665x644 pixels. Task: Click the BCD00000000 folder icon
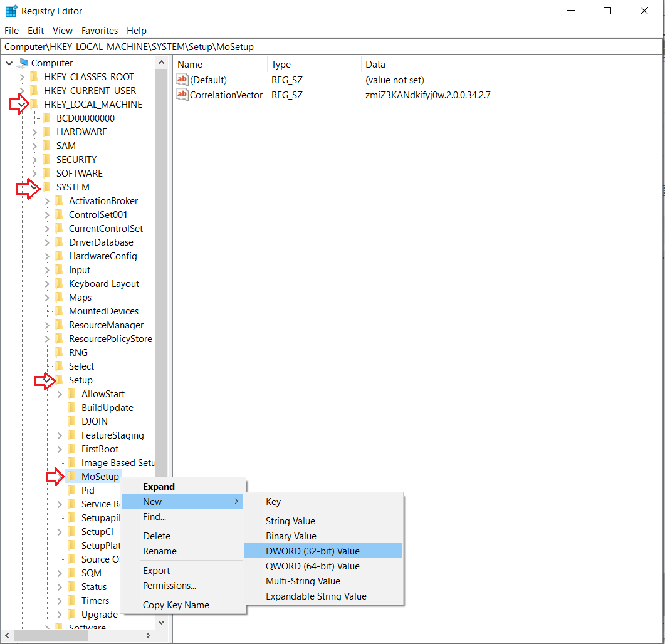click(47, 118)
